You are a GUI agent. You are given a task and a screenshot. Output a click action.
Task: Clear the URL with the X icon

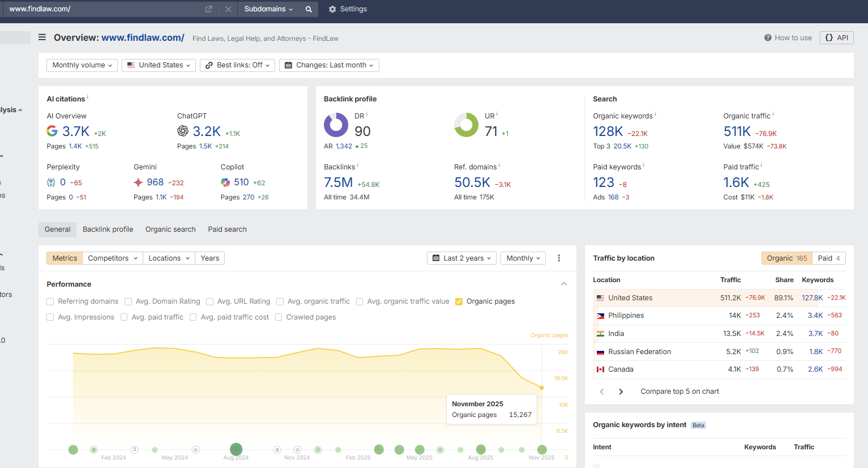228,9
